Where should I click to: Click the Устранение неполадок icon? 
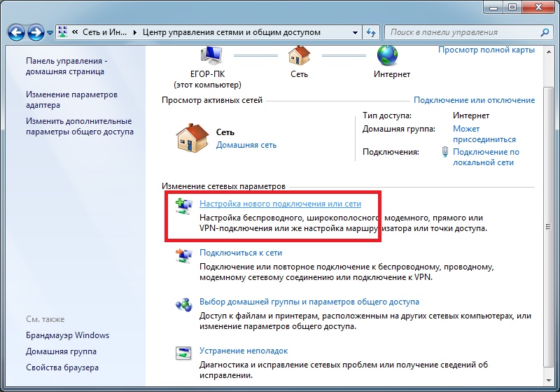coord(183,354)
